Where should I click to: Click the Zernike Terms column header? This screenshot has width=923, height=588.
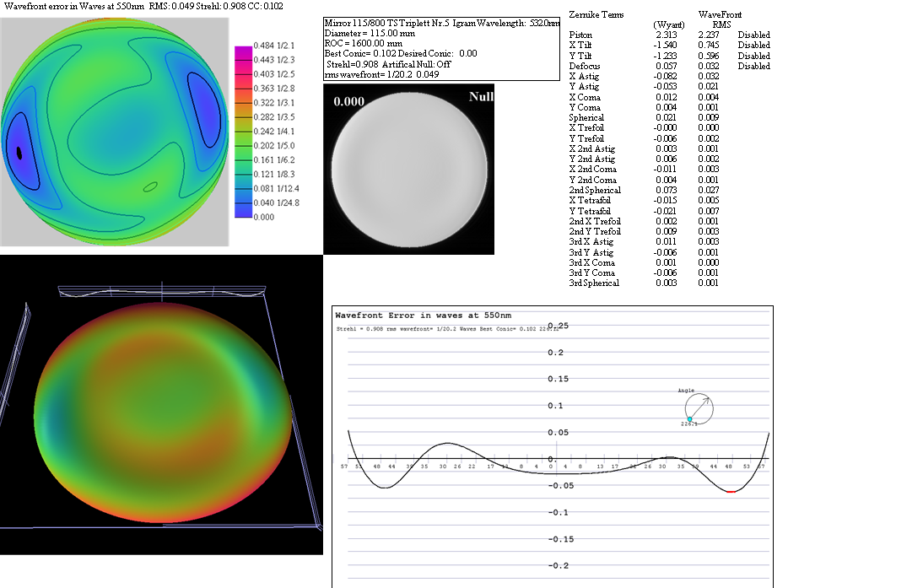[596, 15]
